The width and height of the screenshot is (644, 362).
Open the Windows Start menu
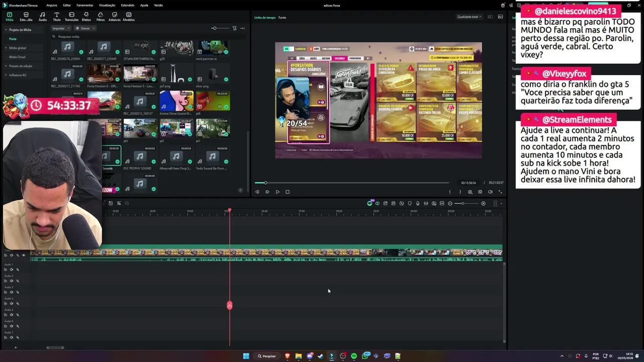(x=246, y=356)
